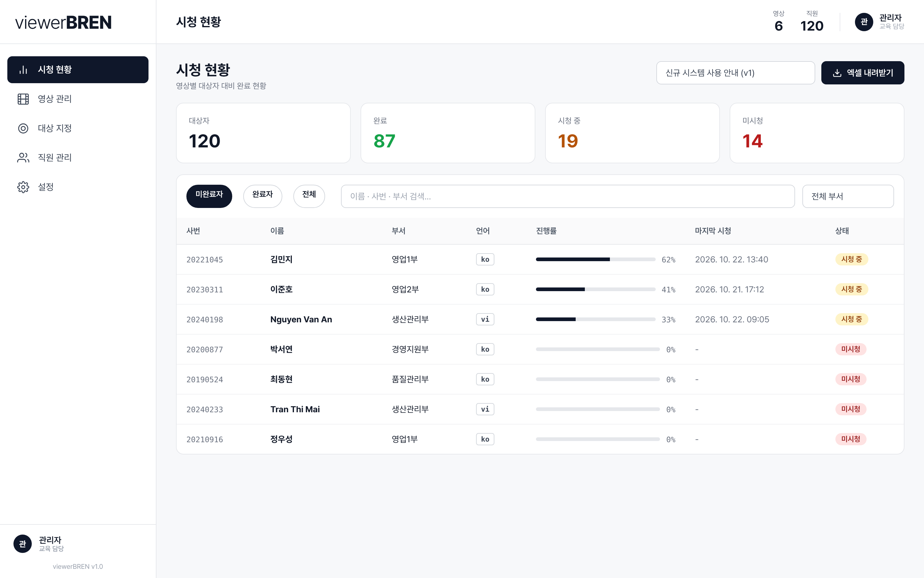Click the people icon beside 직원 관리
Screen dimensions: 924x578
pyautogui.click(x=23, y=157)
